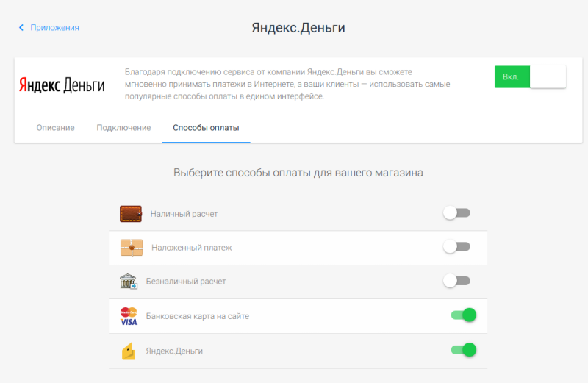The image size is (588, 383).
Task: Select the Способы оплаты tab
Action: pyautogui.click(x=206, y=127)
